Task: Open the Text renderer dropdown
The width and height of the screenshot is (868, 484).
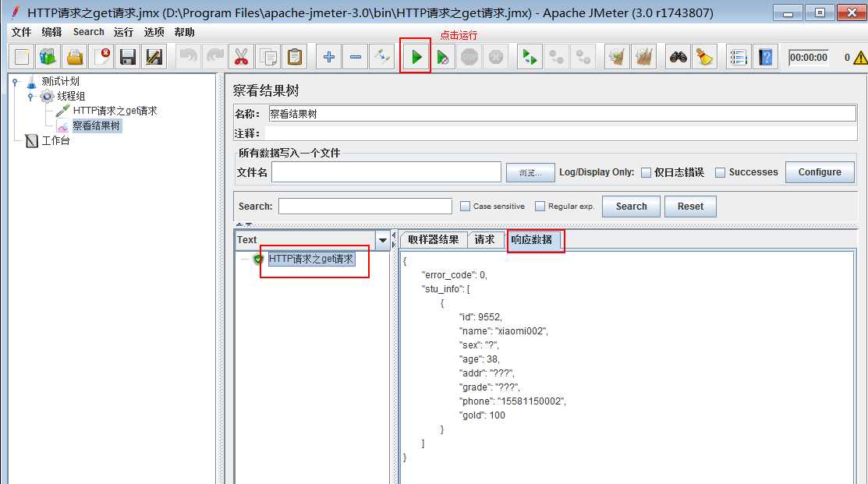Action: 382,240
